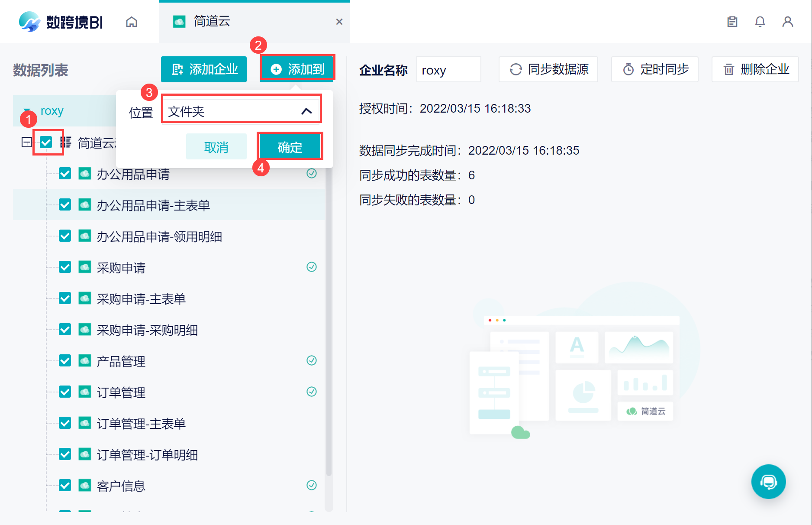Confirm with the 确定 button
This screenshot has height=525, width=812.
pos(290,147)
